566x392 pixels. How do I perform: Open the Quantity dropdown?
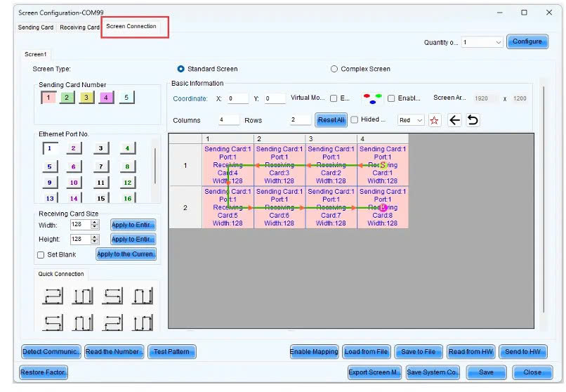[498, 42]
